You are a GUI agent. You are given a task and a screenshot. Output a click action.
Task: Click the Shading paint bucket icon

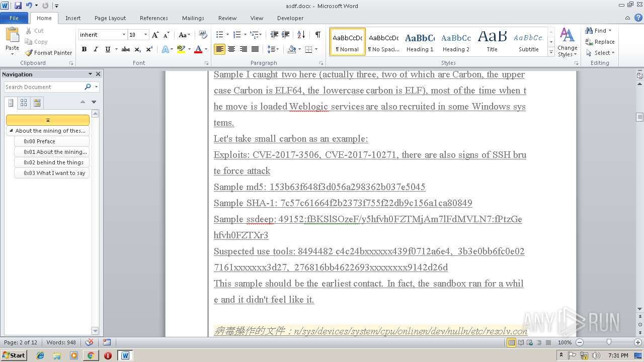click(291, 49)
